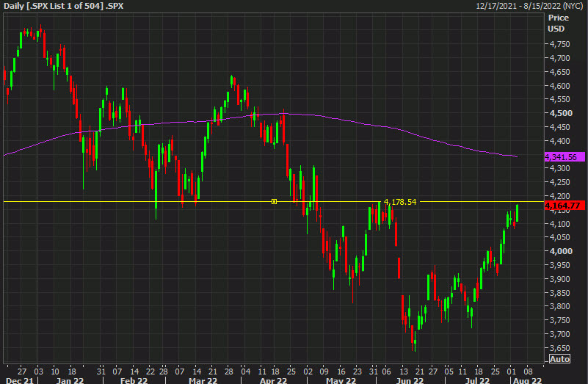Click the 4,750 price axis label
588x384 pixels.
(560, 44)
